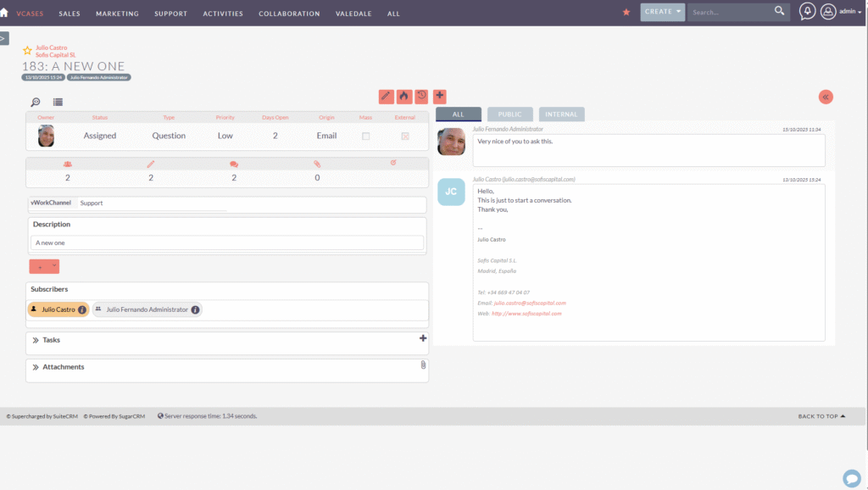Image resolution: width=868 pixels, height=490 pixels.
Task: Click the red plus action icon in toolbar
Action: [441, 97]
